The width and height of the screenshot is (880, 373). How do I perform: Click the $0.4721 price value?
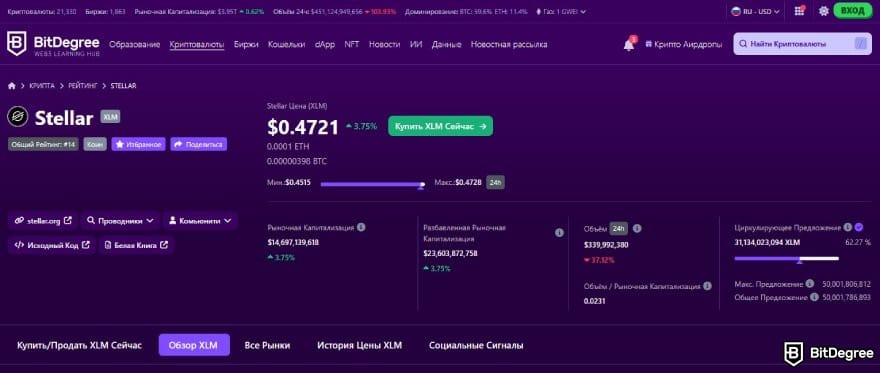[303, 127]
